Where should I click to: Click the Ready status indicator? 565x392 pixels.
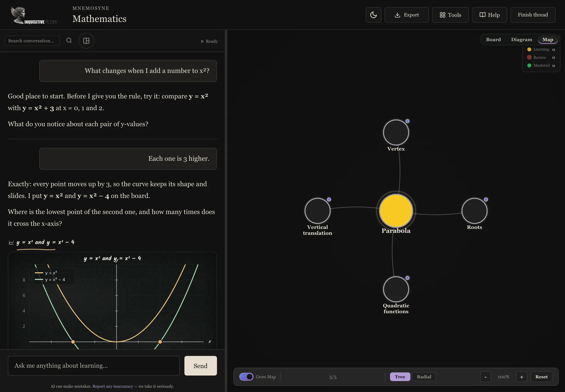click(209, 41)
